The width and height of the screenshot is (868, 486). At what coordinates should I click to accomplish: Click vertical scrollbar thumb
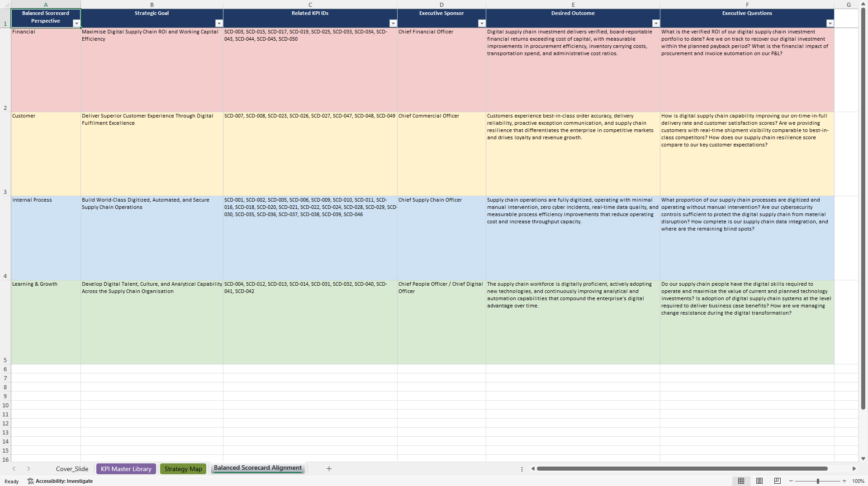(863, 208)
